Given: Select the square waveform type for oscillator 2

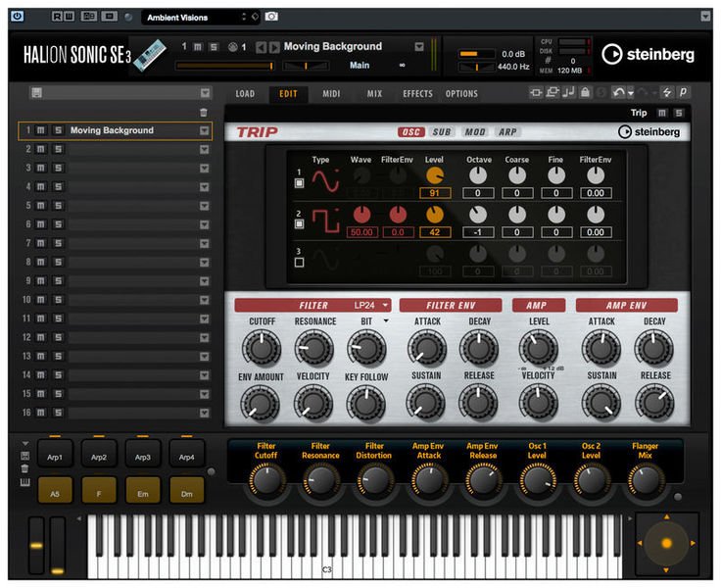Looking at the screenshot, I should click(x=325, y=219).
